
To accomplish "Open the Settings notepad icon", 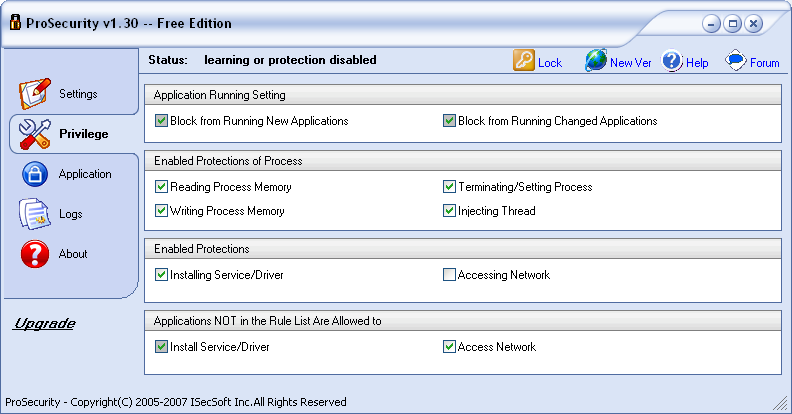I will [x=35, y=94].
